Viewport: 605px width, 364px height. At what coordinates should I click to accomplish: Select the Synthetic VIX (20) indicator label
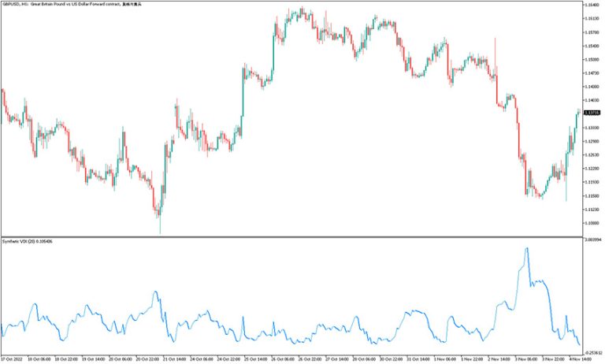point(28,241)
